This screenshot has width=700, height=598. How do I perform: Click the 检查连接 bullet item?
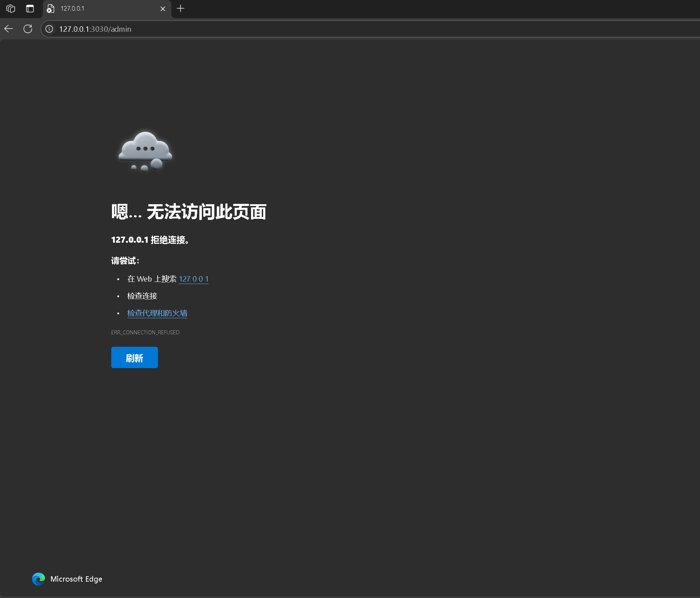[x=142, y=296]
